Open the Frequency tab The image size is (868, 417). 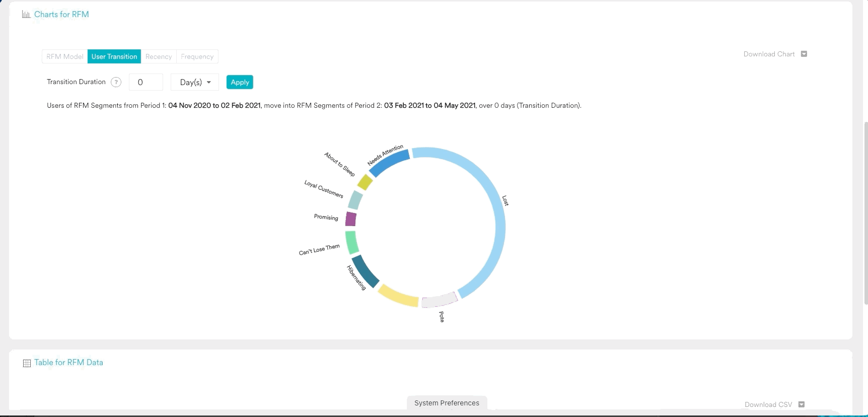coord(197,56)
